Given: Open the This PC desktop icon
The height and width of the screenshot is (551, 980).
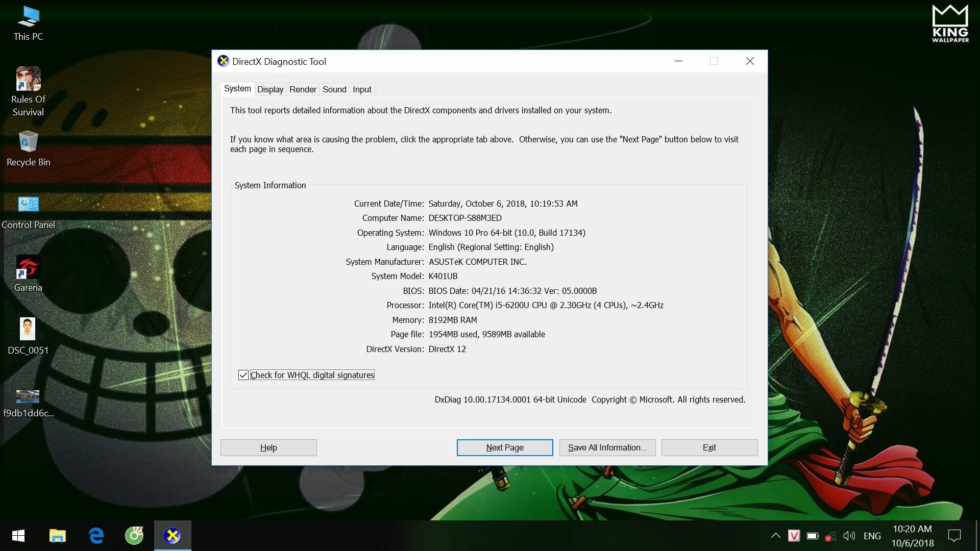Looking at the screenshot, I should [28, 18].
